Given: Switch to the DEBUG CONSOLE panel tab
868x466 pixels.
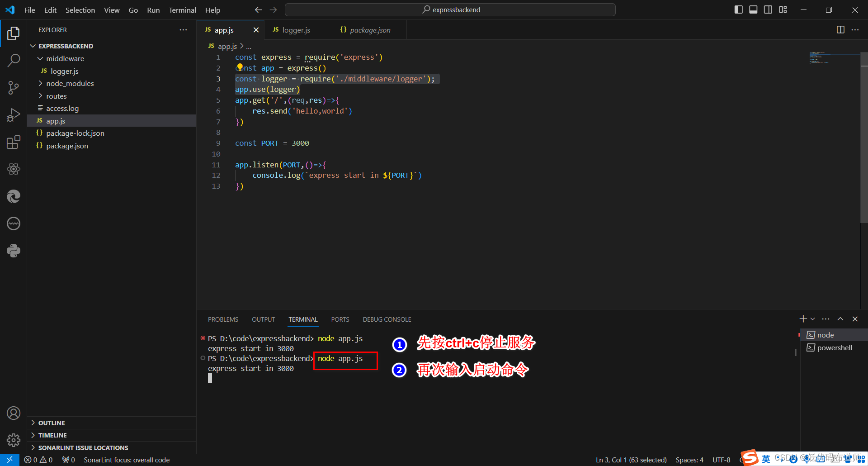Looking at the screenshot, I should (387, 319).
